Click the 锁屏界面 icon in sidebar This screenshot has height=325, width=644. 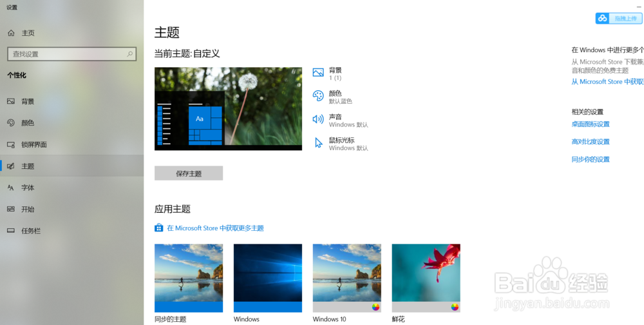pyautogui.click(x=11, y=144)
